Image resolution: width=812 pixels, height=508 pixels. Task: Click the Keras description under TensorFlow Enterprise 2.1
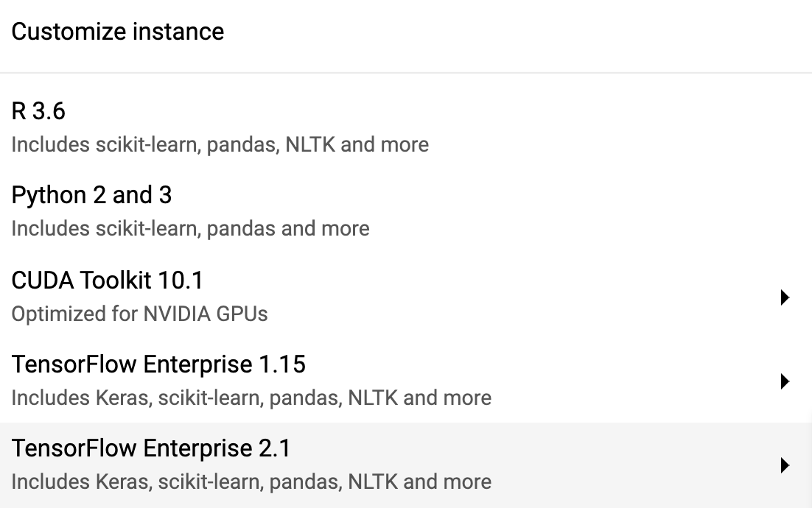coord(251,482)
